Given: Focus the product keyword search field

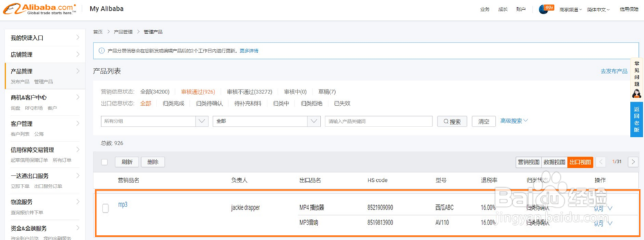Looking at the screenshot, I should coord(378,121).
